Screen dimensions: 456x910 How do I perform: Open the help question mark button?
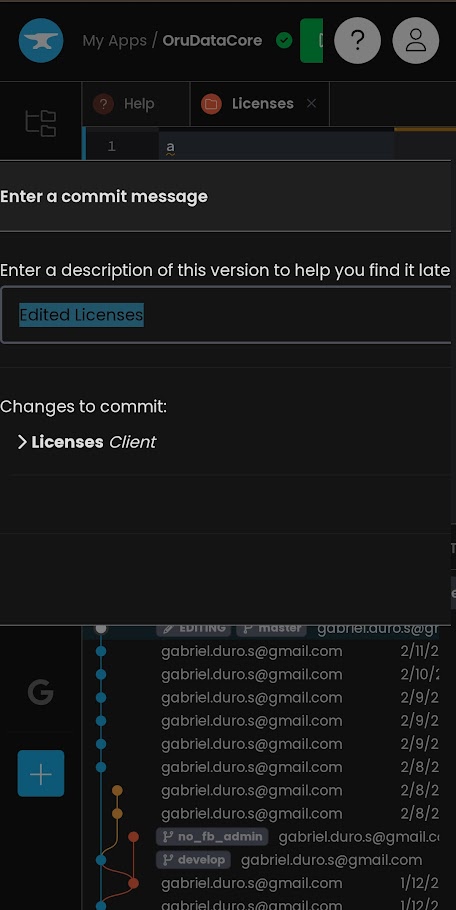pos(358,40)
